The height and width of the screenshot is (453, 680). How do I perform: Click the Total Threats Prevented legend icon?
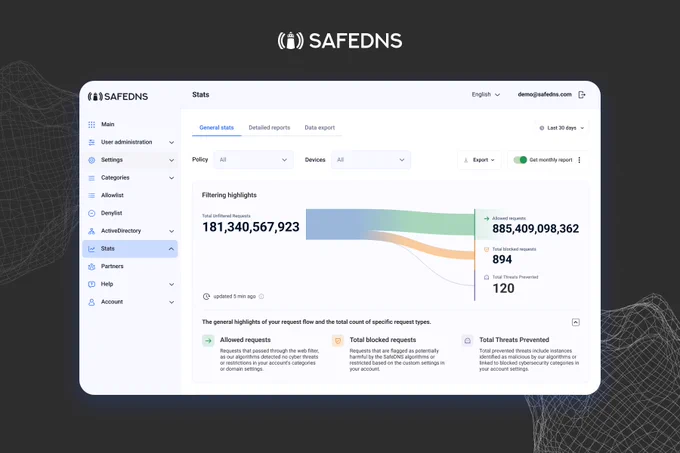(x=468, y=341)
